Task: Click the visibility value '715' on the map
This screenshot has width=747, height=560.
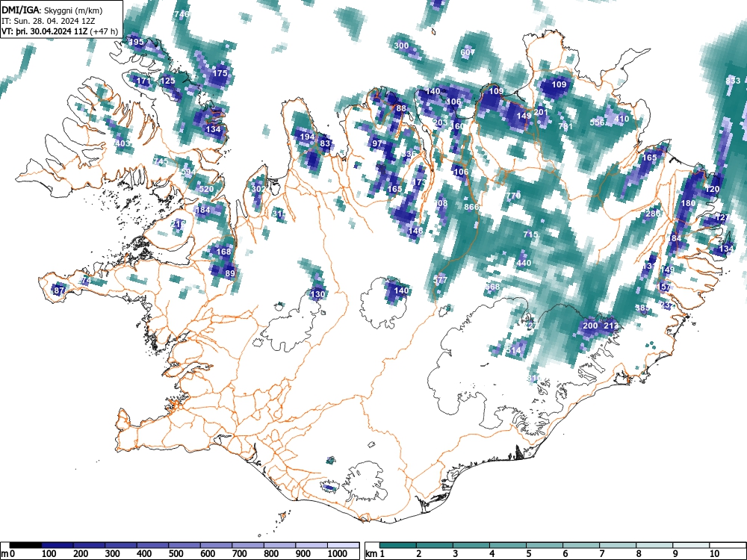Action: (530, 234)
